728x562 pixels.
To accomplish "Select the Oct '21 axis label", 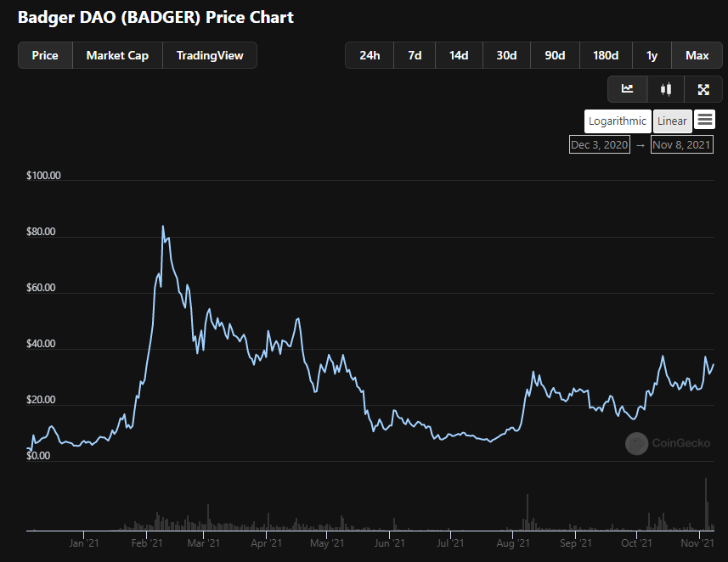I will coord(636,543).
